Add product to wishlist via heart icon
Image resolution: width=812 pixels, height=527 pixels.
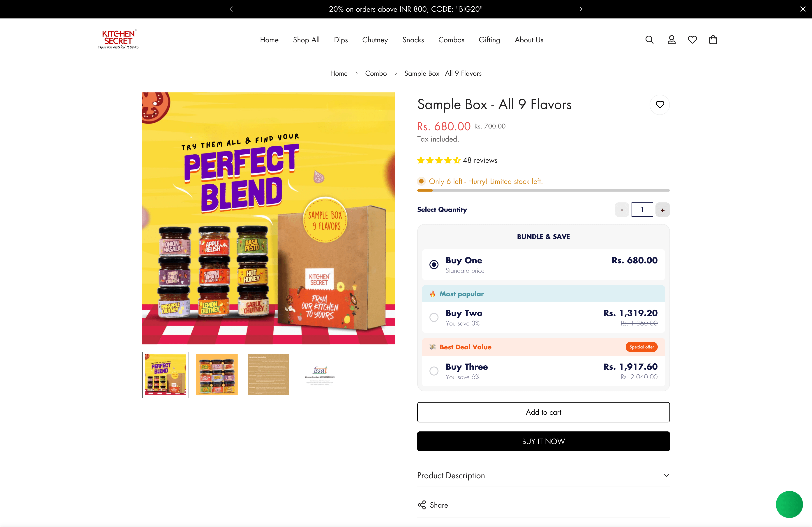660,104
